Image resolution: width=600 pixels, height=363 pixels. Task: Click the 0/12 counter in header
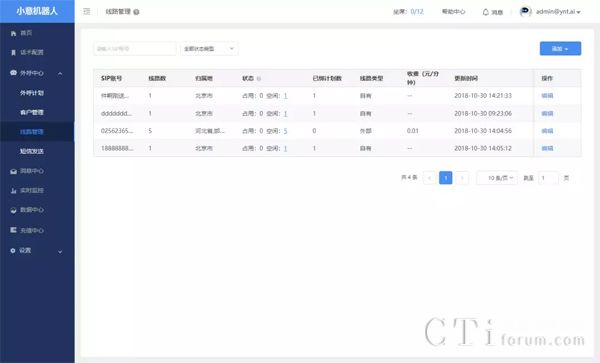[x=417, y=12]
